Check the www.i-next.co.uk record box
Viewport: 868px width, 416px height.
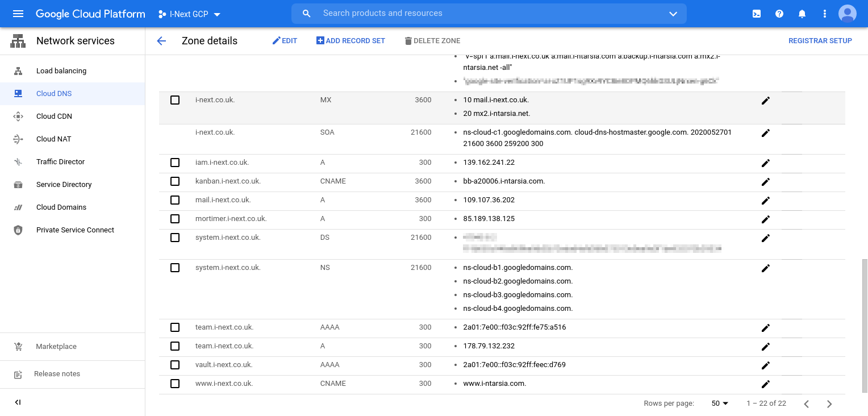coord(175,384)
